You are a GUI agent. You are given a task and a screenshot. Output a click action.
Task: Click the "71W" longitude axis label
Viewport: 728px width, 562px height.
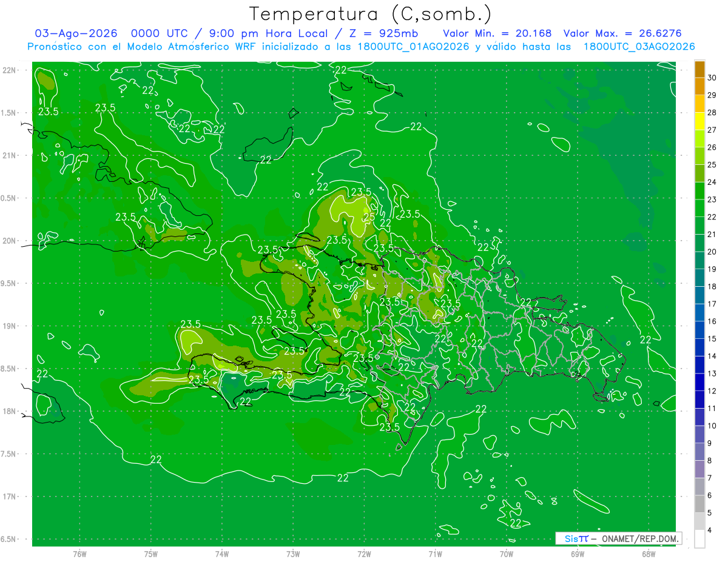435,554
